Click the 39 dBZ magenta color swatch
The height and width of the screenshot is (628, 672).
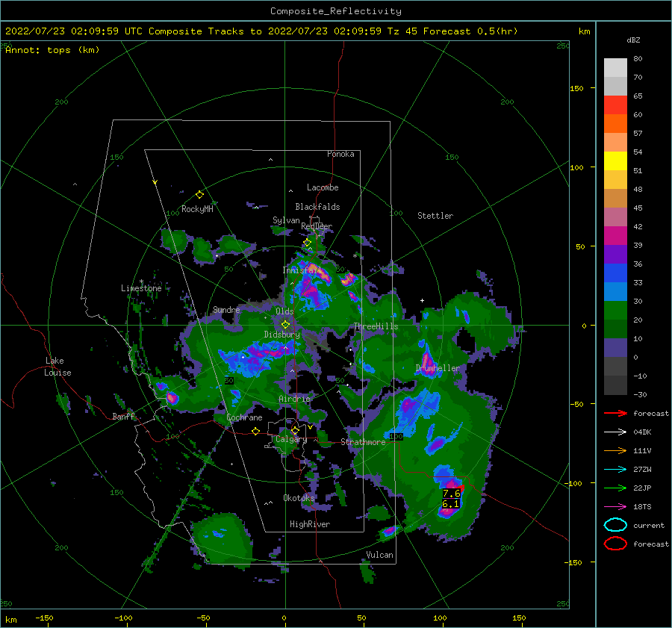[x=615, y=235]
